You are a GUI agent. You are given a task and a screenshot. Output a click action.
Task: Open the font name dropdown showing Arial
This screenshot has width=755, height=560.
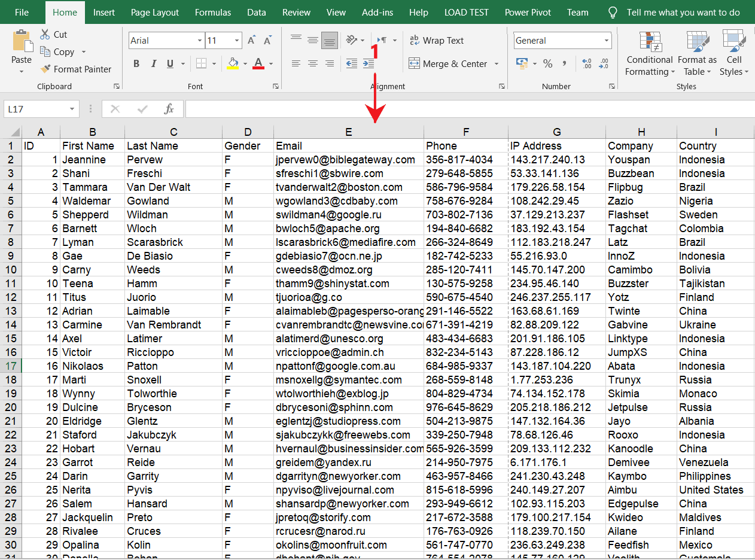pyautogui.click(x=200, y=41)
